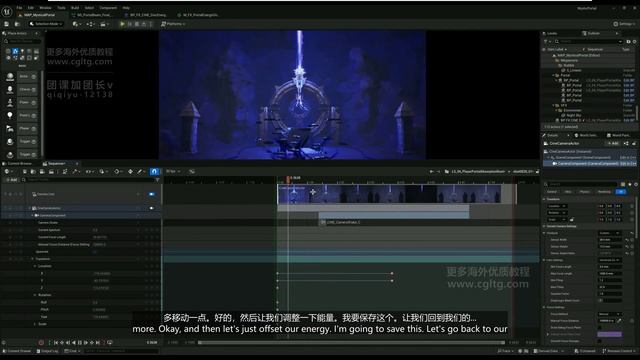The image size is (640, 360).
Task: Open the quick add content toolbar icon
Action: coord(76,24)
